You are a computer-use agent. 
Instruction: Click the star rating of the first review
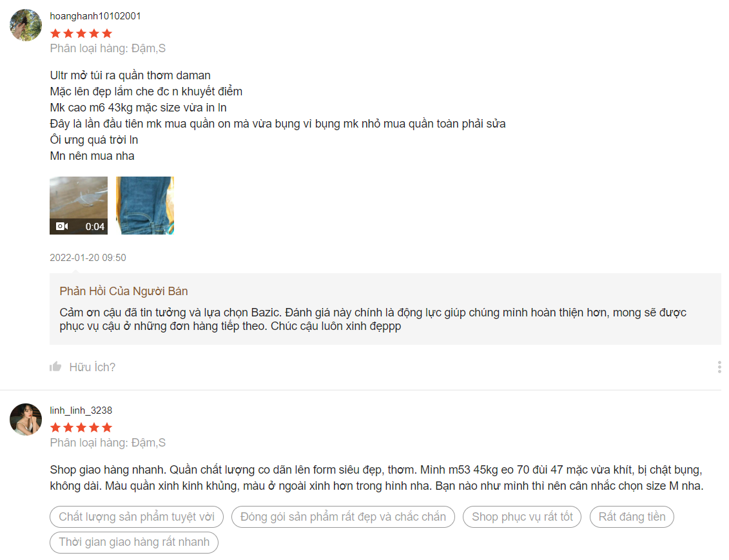click(81, 34)
